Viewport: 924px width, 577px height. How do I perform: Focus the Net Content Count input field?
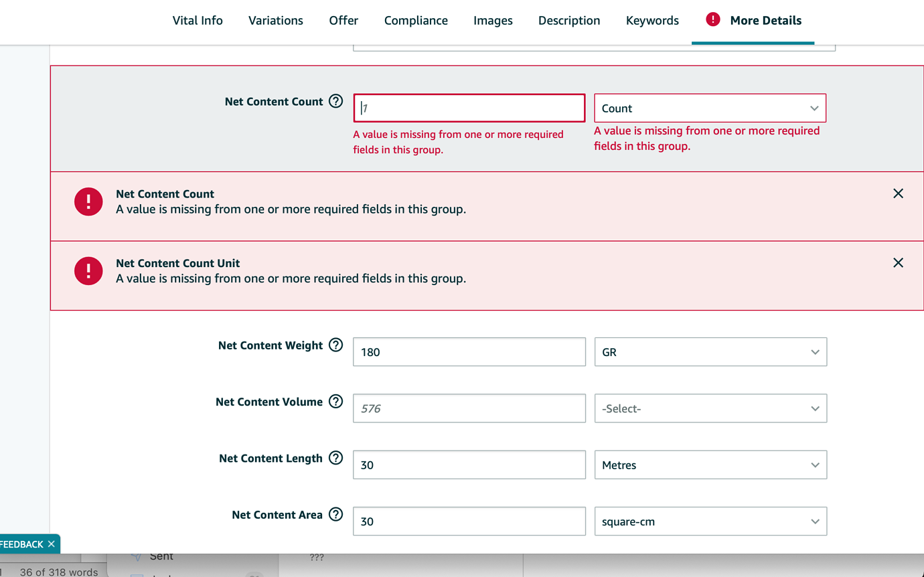(469, 108)
